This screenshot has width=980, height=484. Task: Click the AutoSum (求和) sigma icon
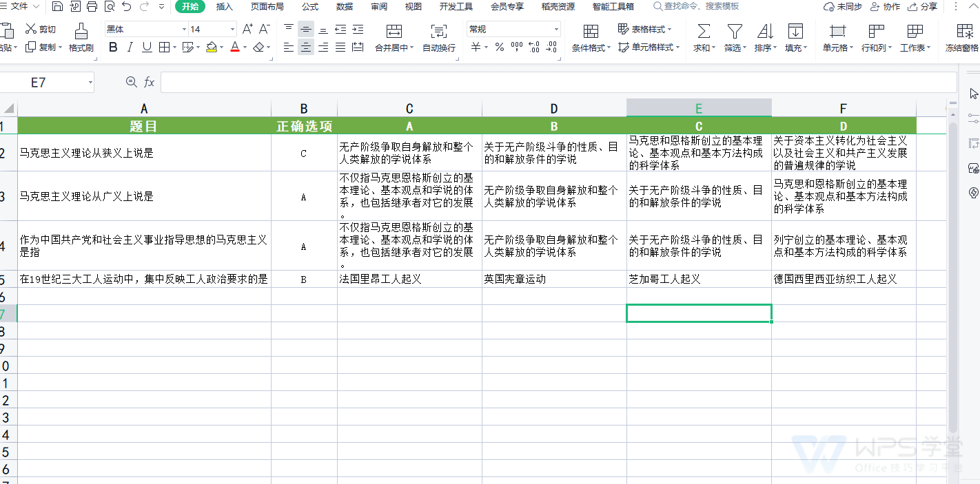[704, 31]
